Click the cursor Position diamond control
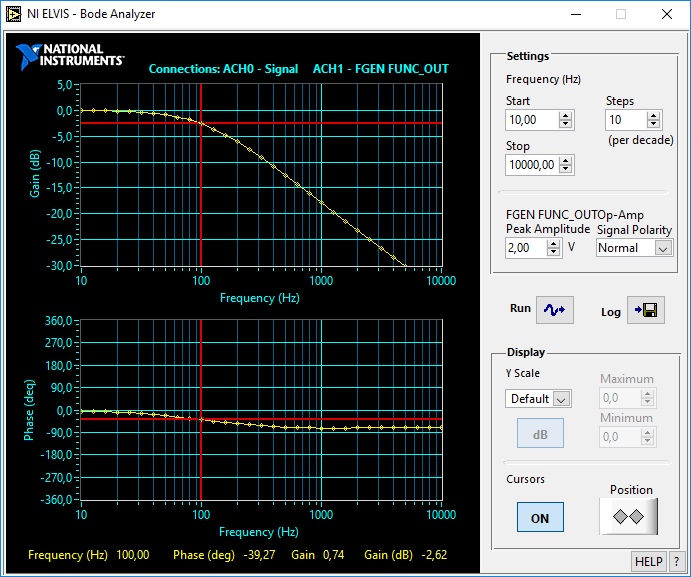The height and width of the screenshot is (577, 691). [628, 517]
